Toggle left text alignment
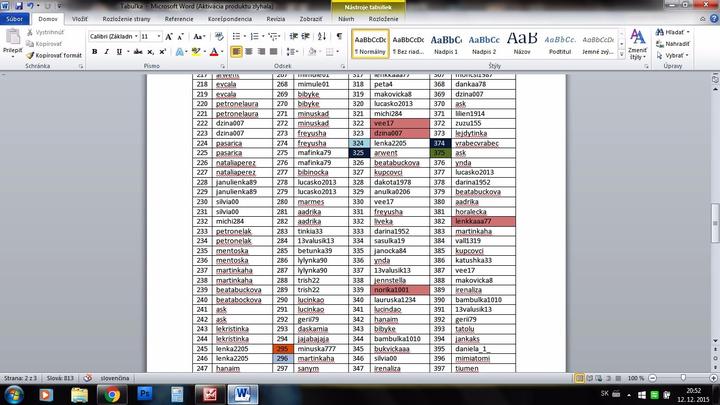This screenshot has width=720, height=405. pyautogui.click(x=236, y=51)
